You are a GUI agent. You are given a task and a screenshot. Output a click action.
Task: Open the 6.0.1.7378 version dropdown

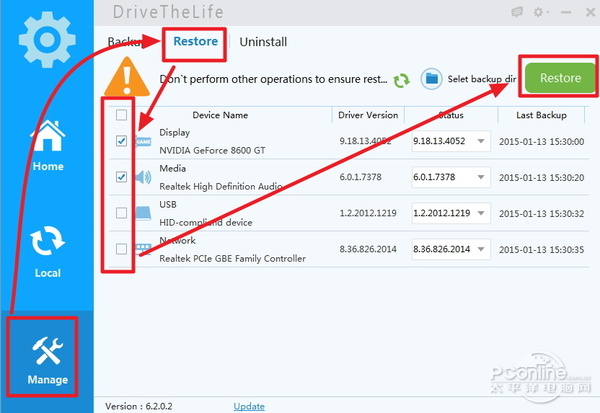(451, 177)
